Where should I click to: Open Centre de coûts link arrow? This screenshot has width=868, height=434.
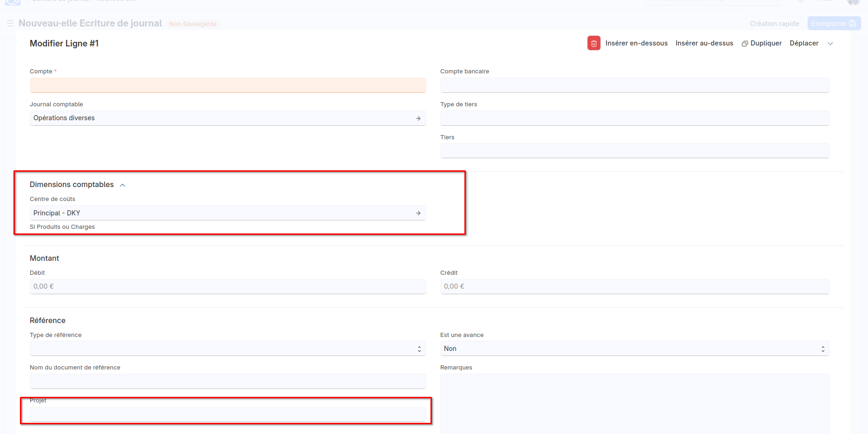pos(418,213)
